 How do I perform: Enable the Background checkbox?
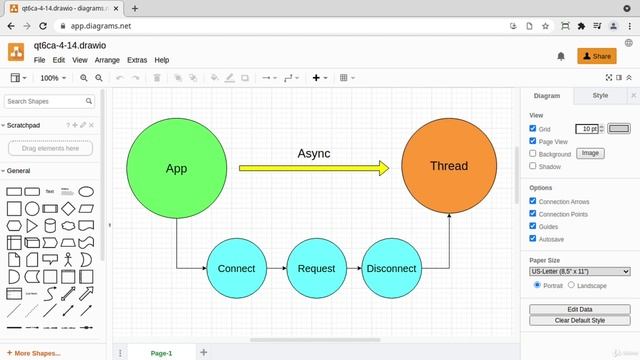coord(533,153)
